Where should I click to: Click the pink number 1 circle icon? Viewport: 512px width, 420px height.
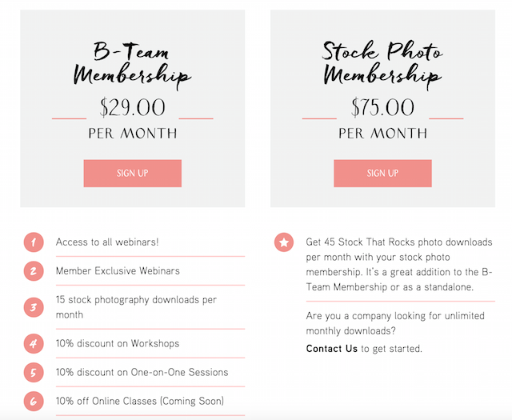pyautogui.click(x=34, y=242)
